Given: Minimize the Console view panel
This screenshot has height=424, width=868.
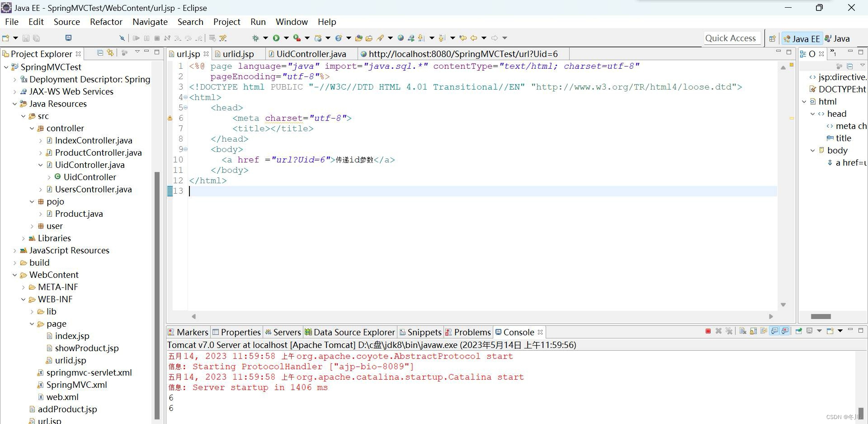Looking at the screenshot, I should (850, 330).
